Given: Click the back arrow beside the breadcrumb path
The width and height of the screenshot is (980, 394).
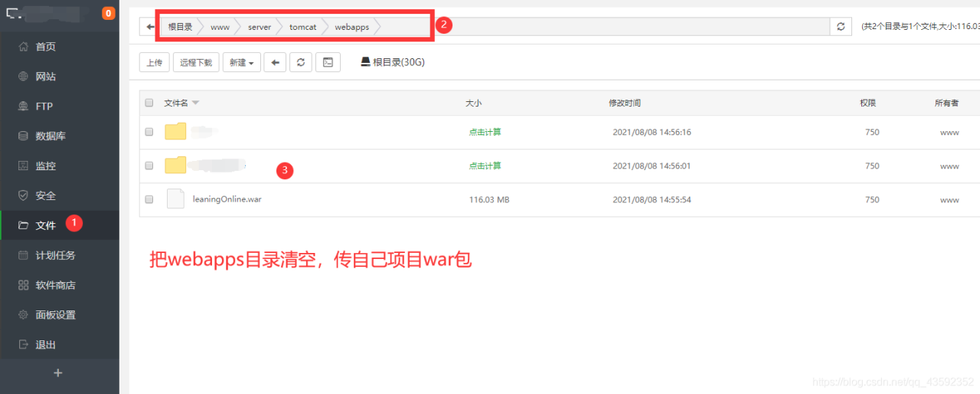Looking at the screenshot, I should click(x=149, y=27).
